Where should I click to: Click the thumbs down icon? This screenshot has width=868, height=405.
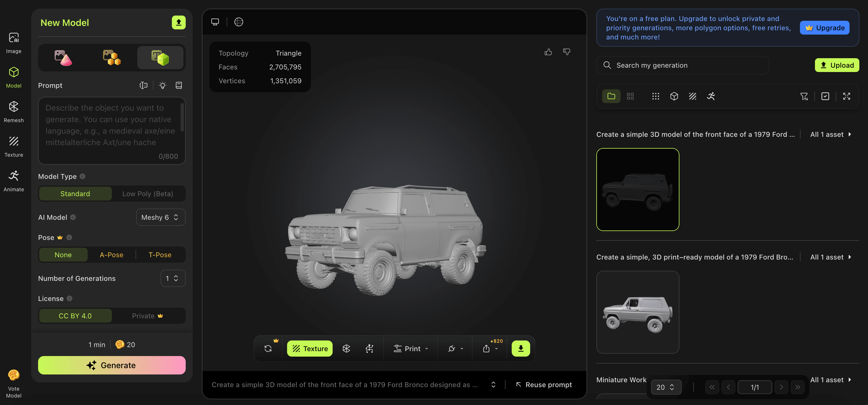coord(567,52)
